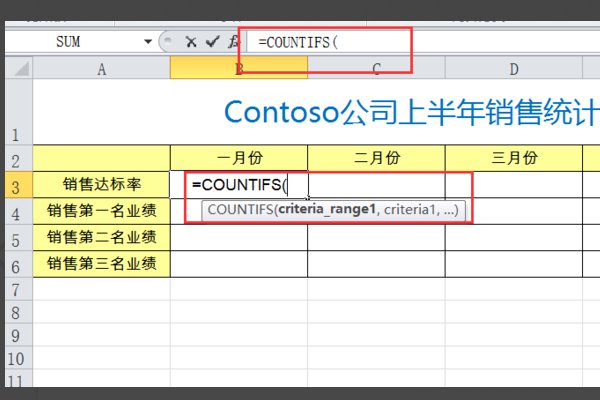Click the 一月份 header cell
The image size is (600, 400).
239,158
